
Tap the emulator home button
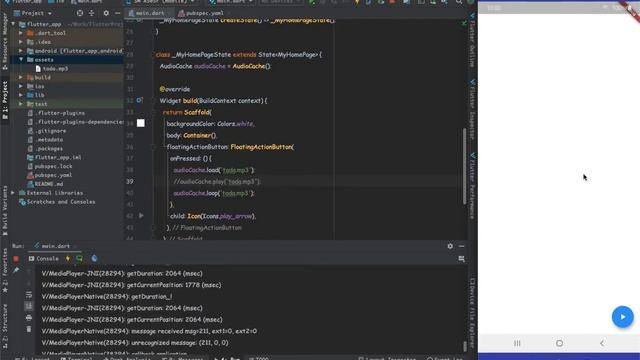coord(559,343)
